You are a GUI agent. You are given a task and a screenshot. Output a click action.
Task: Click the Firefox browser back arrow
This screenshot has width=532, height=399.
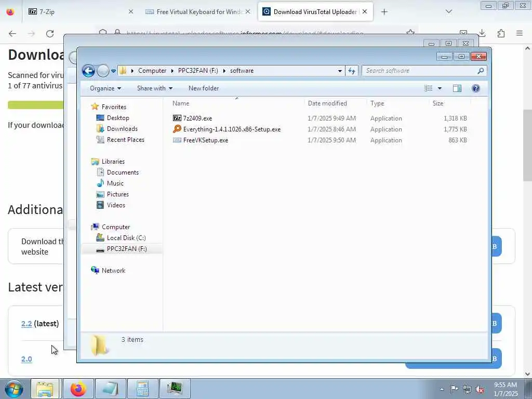coord(12,34)
